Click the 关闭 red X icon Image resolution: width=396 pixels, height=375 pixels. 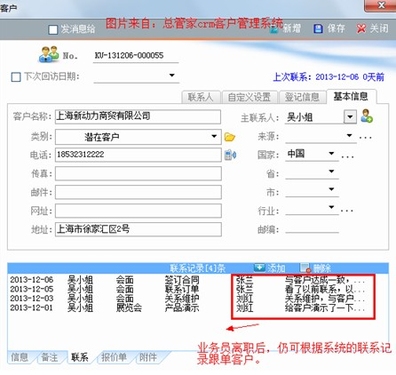coord(361,29)
